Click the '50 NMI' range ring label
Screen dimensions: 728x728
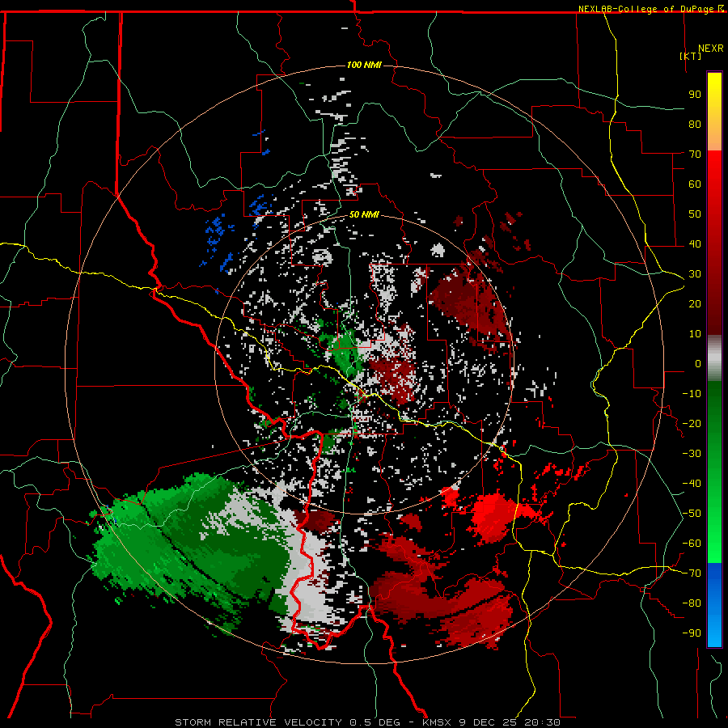(x=364, y=214)
